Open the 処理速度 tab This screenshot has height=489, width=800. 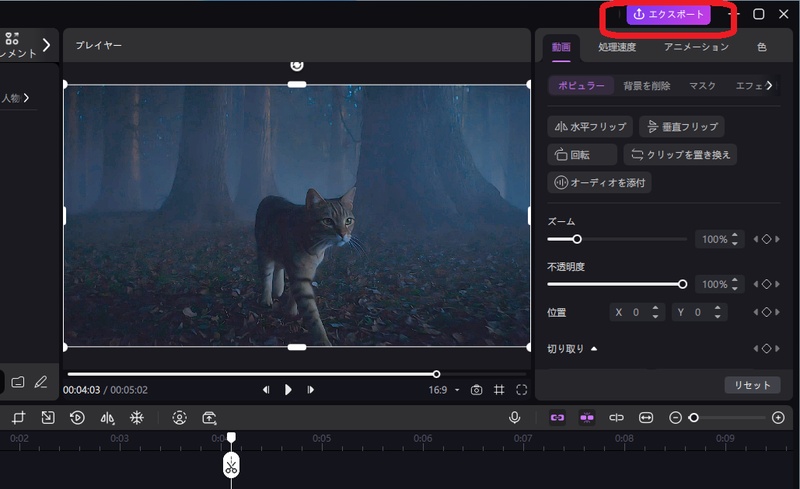[617, 47]
